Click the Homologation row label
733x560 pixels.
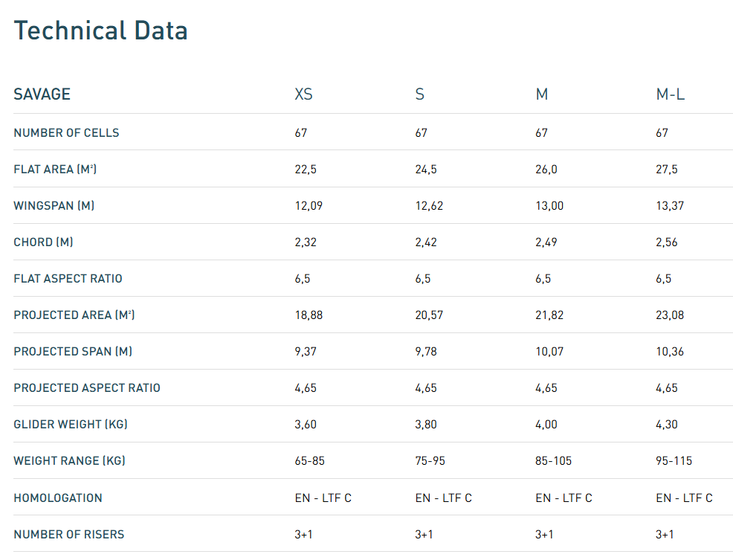[58, 498]
